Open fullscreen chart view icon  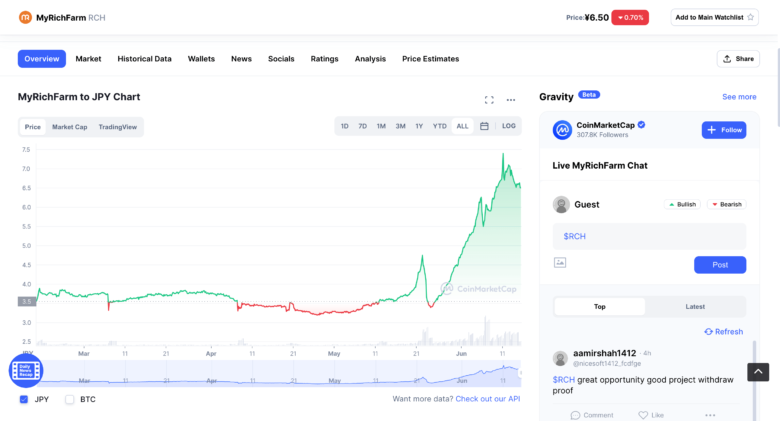click(489, 100)
